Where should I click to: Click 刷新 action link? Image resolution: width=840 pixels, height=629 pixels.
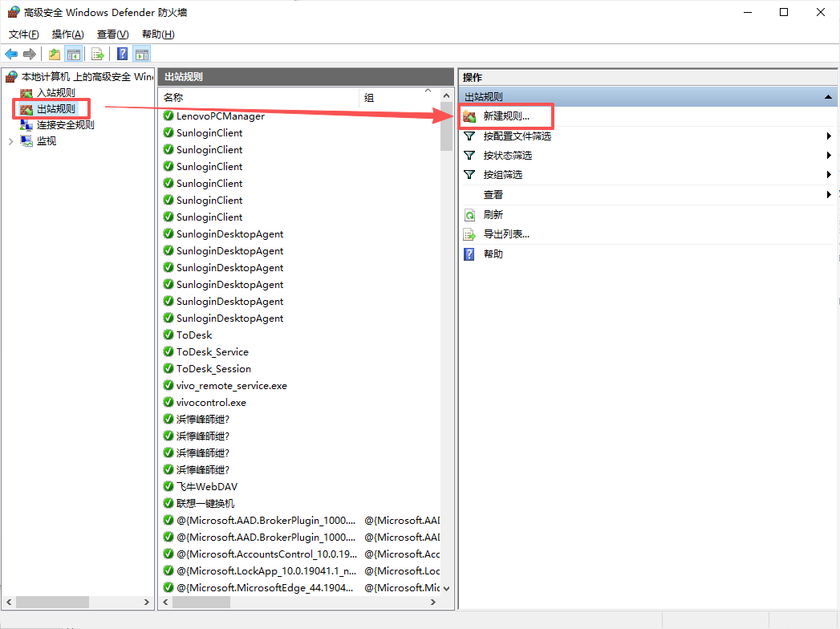tap(493, 215)
